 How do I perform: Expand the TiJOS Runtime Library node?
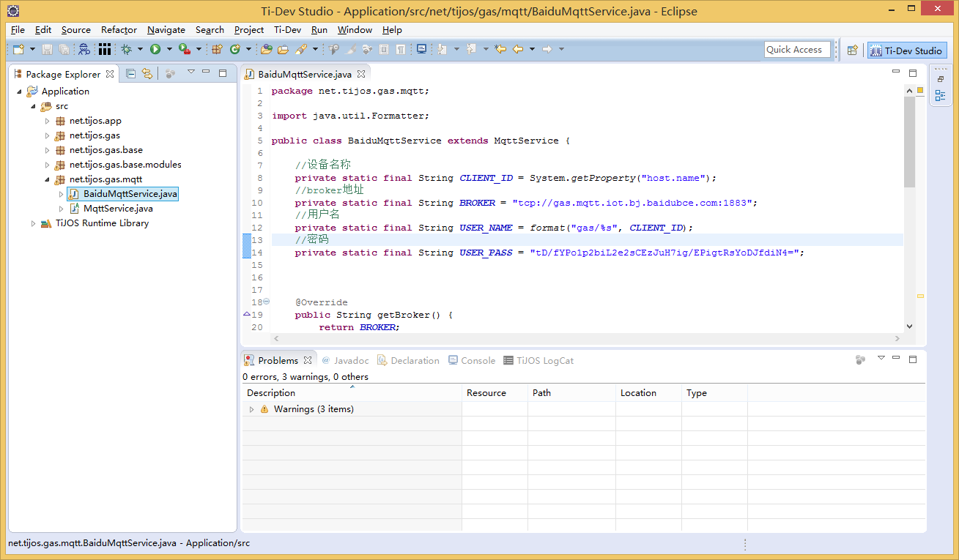coord(33,223)
